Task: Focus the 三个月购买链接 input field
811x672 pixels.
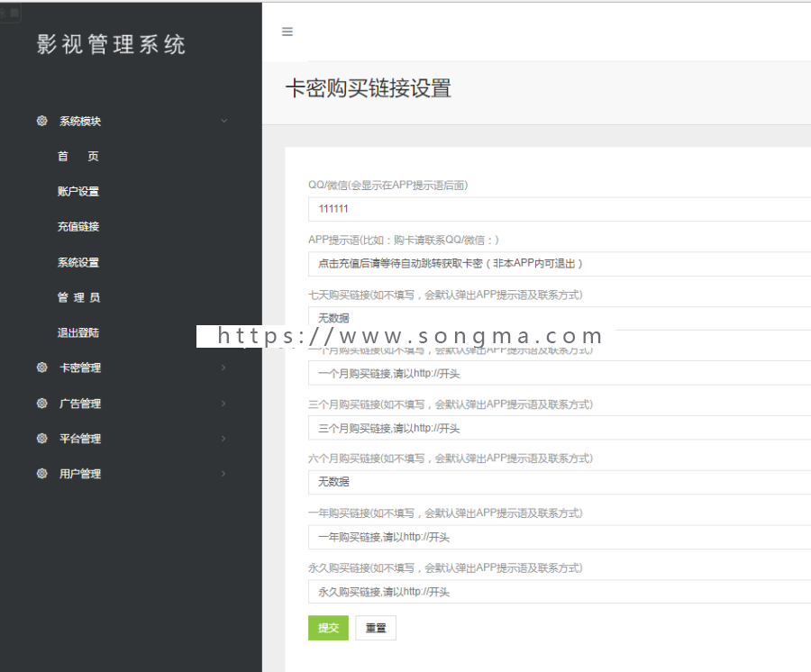Action: point(560,428)
